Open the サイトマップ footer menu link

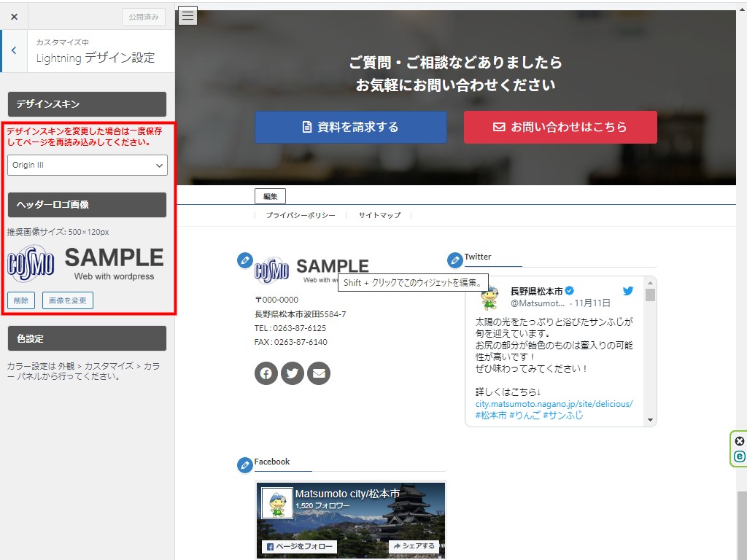click(379, 216)
